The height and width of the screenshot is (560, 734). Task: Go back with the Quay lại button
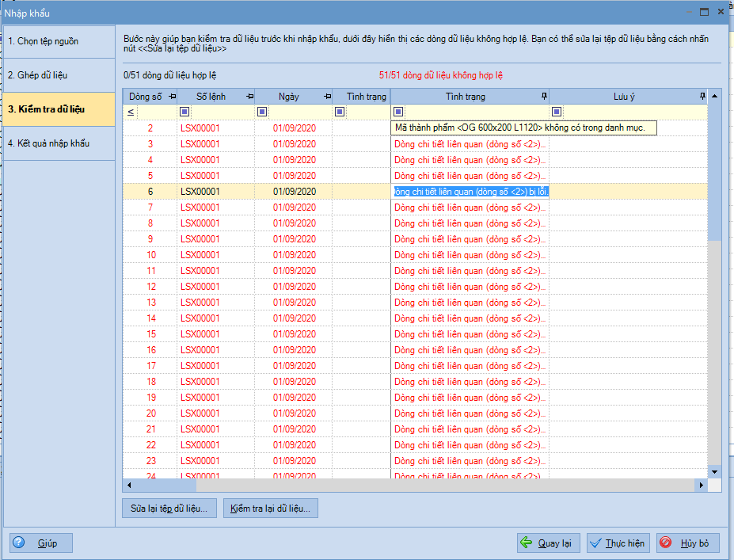click(548, 543)
